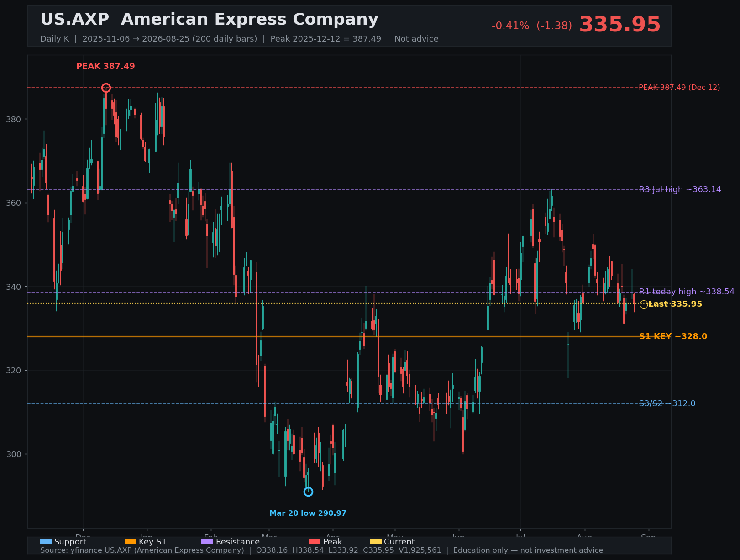
Task: Click the title 'US.AXP American Express Company'
Action: click(x=209, y=20)
